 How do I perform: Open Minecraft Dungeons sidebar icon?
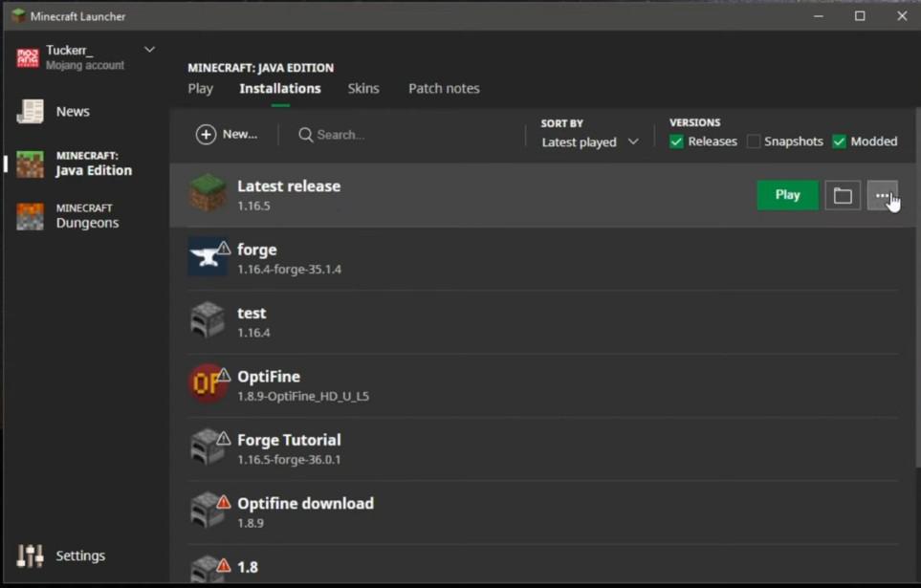coord(30,216)
